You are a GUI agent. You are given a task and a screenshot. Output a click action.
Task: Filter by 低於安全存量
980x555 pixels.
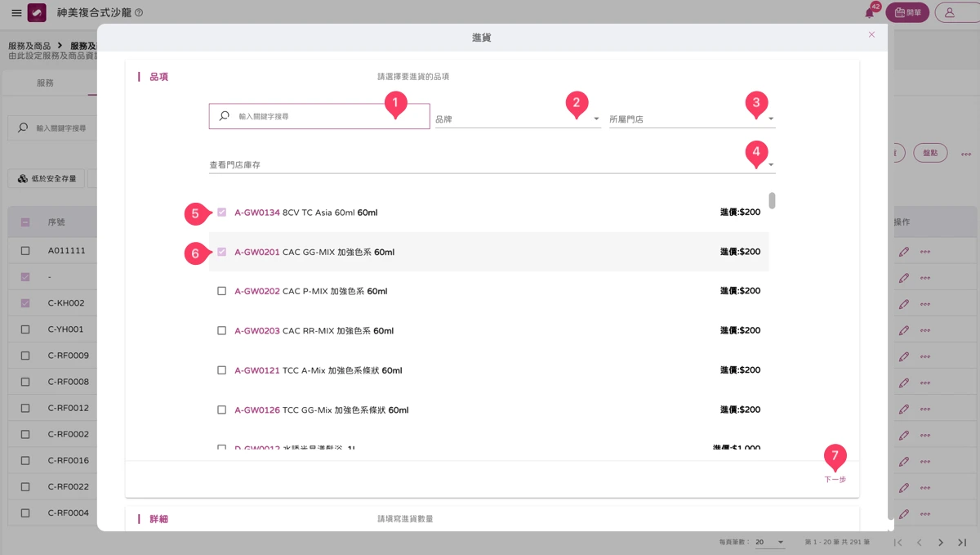click(47, 178)
